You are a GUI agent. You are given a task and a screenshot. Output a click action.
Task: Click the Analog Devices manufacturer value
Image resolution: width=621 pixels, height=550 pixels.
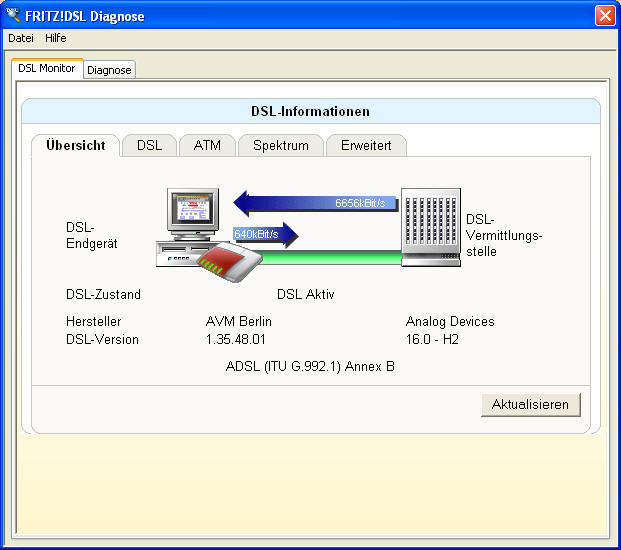click(x=450, y=321)
